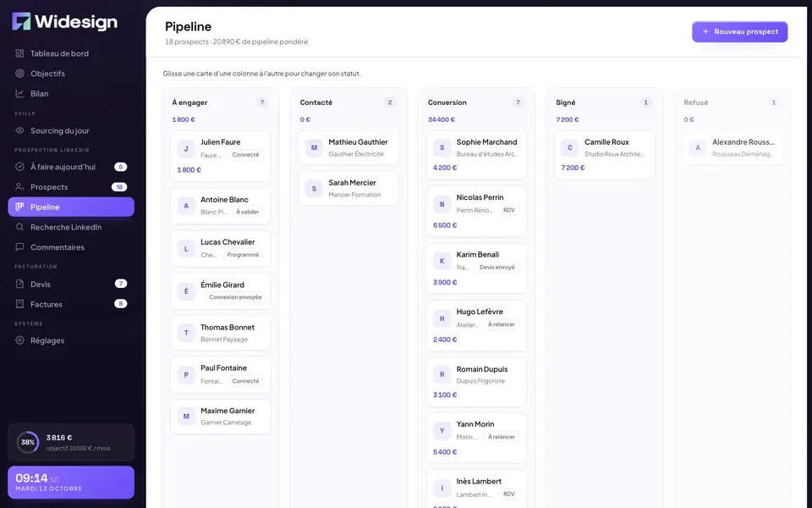The width and height of the screenshot is (812, 508).
Task: Click the K avatar on Karim Benali card
Action: coord(442,262)
